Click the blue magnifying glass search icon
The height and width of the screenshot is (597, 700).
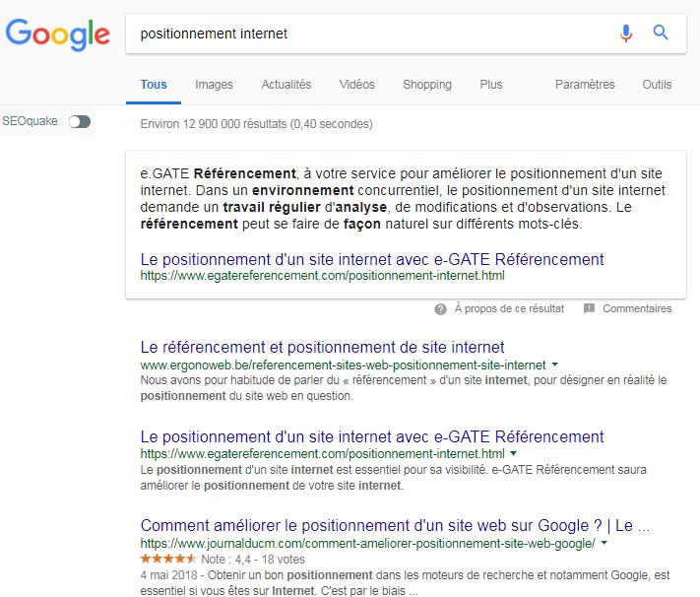pyautogui.click(x=661, y=33)
